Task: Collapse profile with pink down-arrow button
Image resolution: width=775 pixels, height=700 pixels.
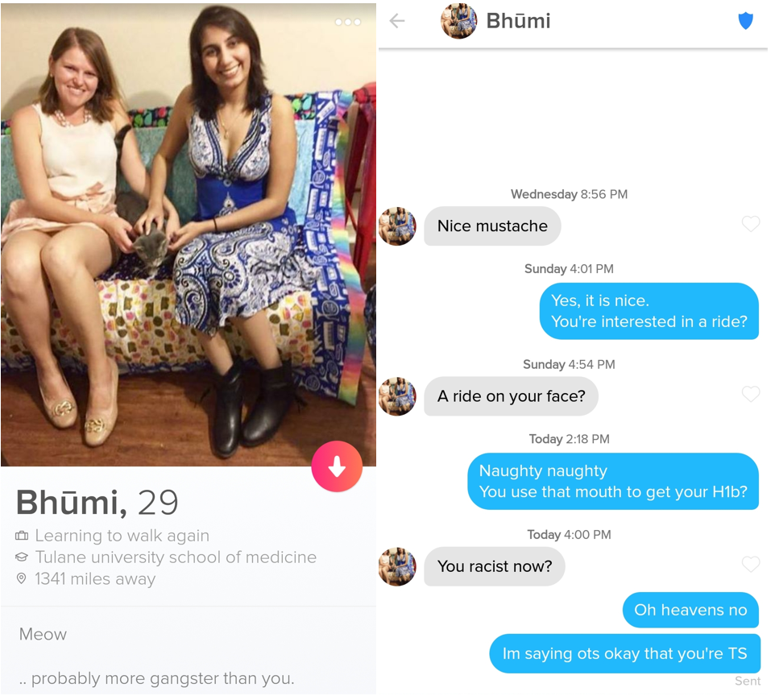Action: click(337, 466)
